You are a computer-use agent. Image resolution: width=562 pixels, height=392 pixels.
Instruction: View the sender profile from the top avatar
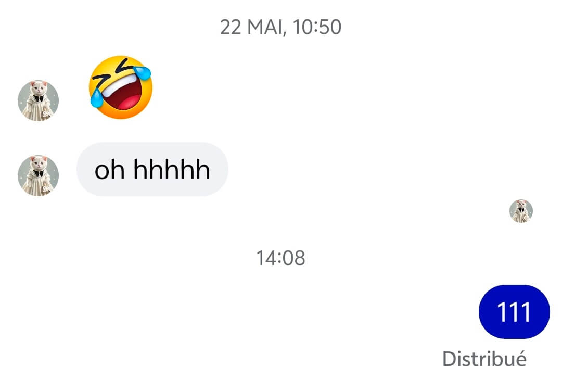pyautogui.click(x=38, y=100)
